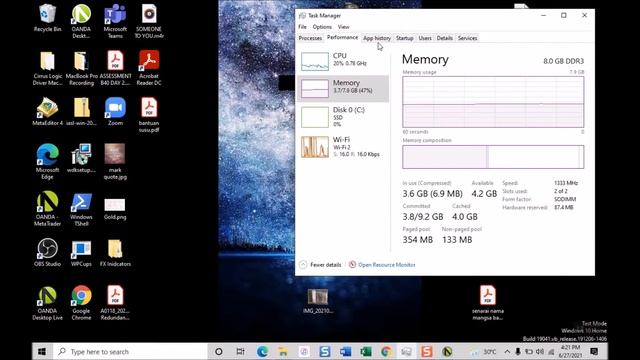Image resolution: width=640 pixels, height=360 pixels.
Task: Select the OANDA Desktop Live shortcut
Action: [47, 303]
